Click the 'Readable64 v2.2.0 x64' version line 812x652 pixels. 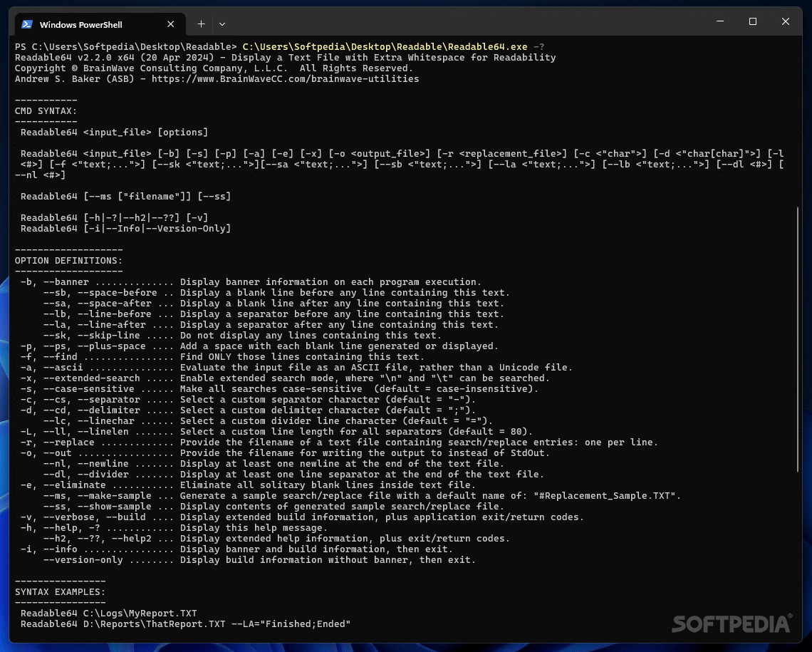(285, 58)
